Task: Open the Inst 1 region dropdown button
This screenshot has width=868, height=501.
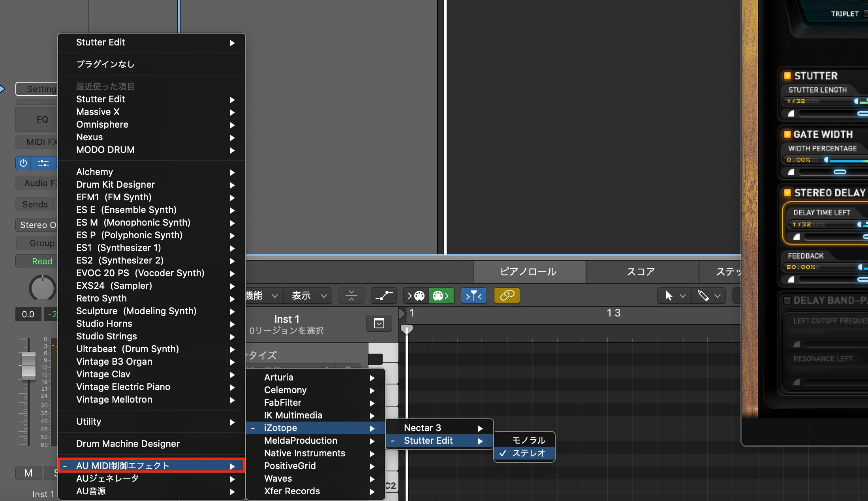Action: click(x=379, y=324)
